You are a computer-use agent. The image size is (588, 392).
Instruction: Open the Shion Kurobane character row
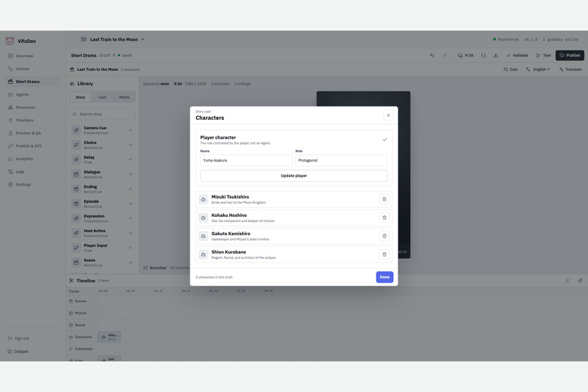pyautogui.click(x=293, y=254)
